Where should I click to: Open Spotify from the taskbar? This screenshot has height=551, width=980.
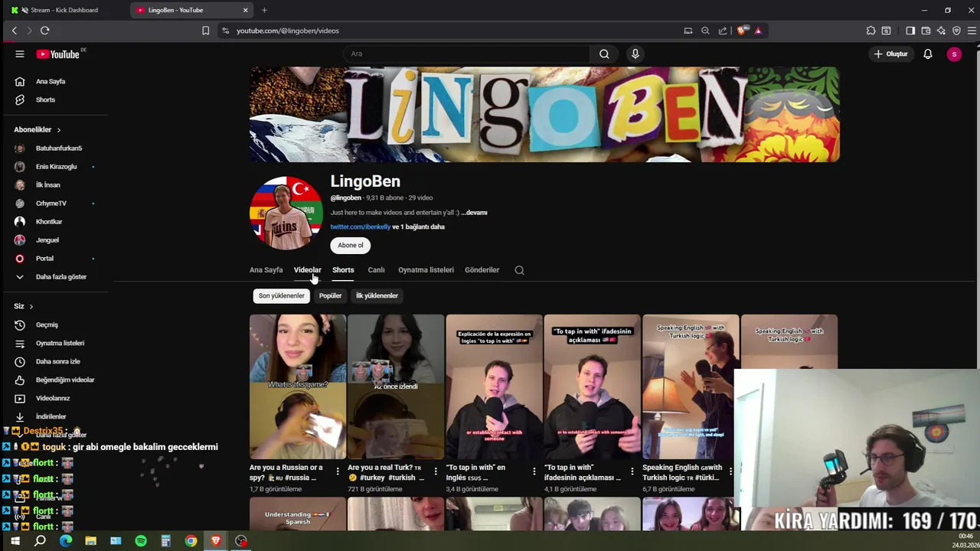[x=141, y=541]
